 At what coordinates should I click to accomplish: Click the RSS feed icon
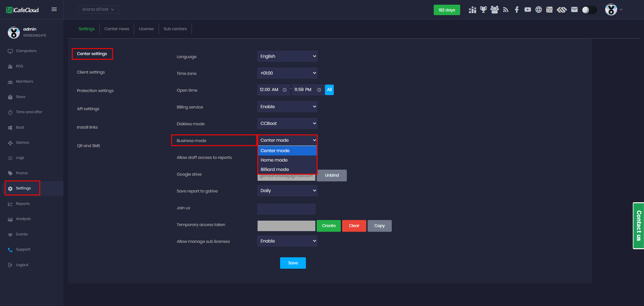click(x=505, y=10)
